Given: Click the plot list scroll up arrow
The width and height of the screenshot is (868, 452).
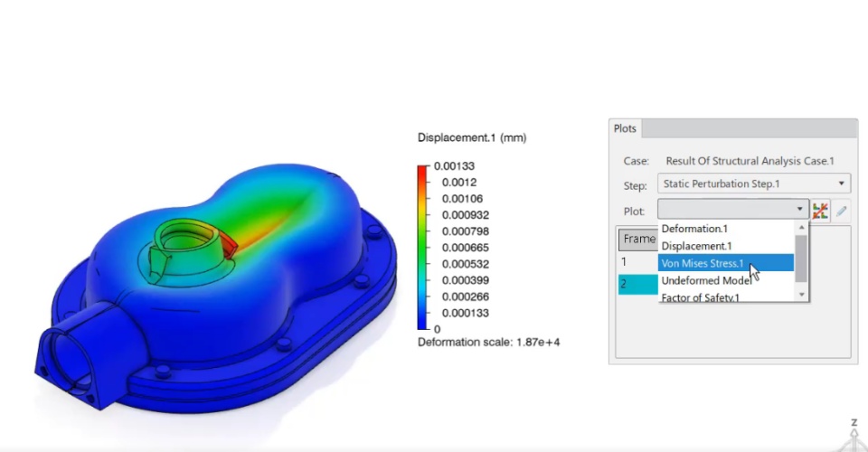Looking at the screenshot, I should click(801, 228).
